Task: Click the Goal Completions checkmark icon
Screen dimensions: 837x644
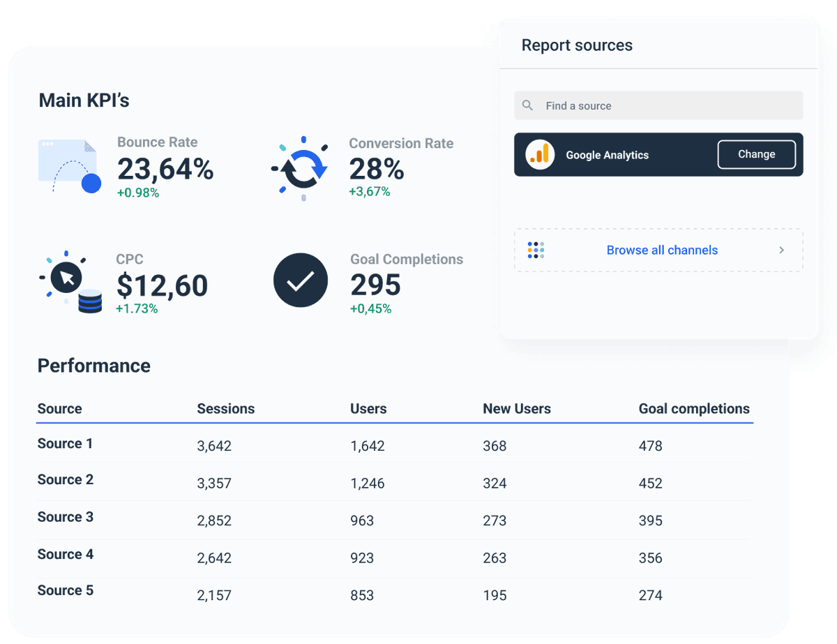Action: 300,280
